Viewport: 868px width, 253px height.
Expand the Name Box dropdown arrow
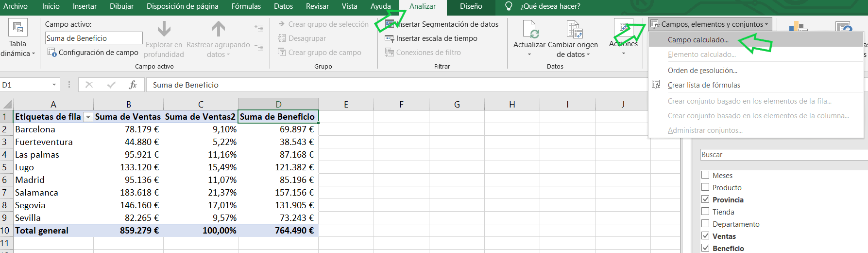click(x=54, y=85)
